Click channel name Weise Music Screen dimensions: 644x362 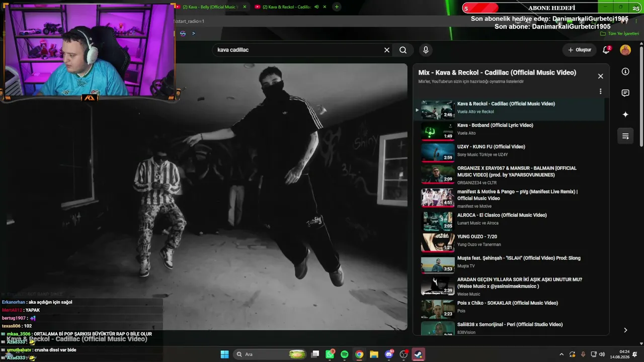(468, 294)
